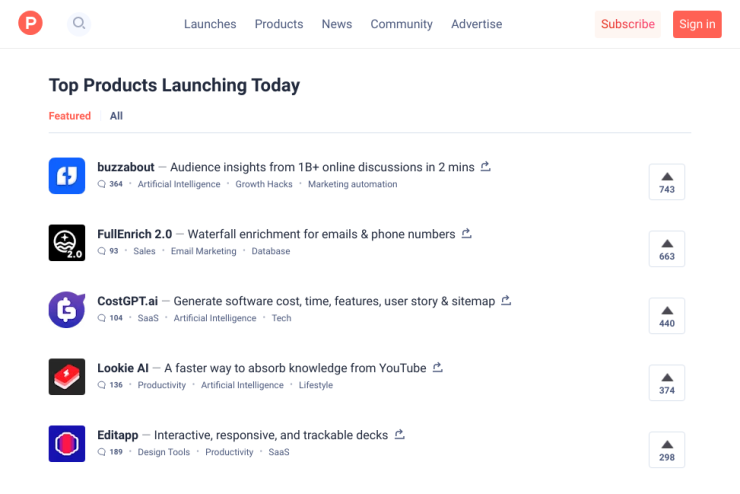
Task: Share buzzabout via its share icon
Action: (x=486, y=167)
